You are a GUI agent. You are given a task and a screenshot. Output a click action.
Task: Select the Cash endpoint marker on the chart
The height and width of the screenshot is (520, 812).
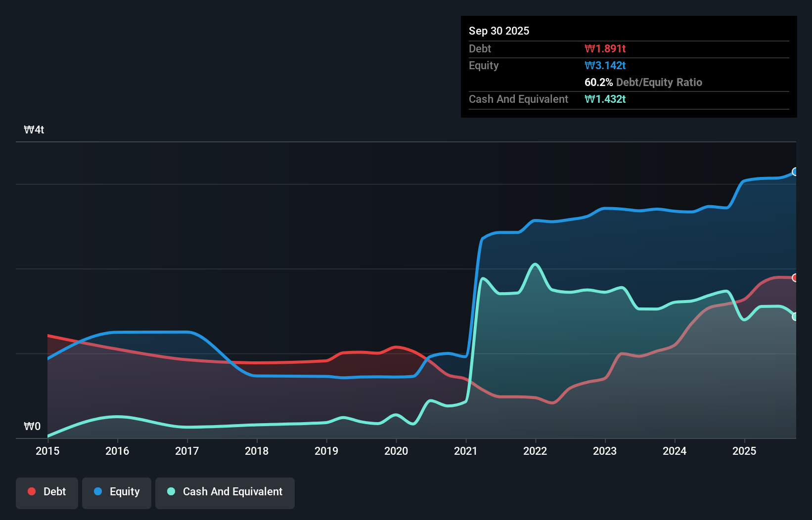795,316
